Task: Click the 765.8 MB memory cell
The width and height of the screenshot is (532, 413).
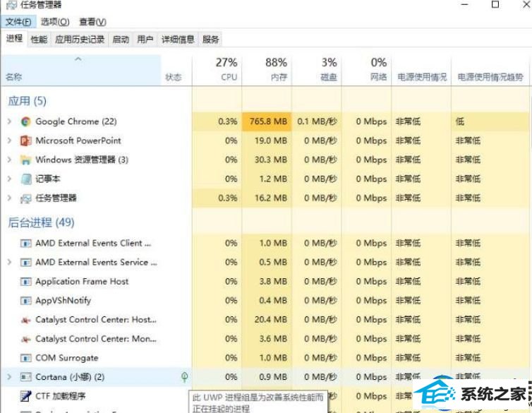Action: pyautogui.click(x=267, y=121)
